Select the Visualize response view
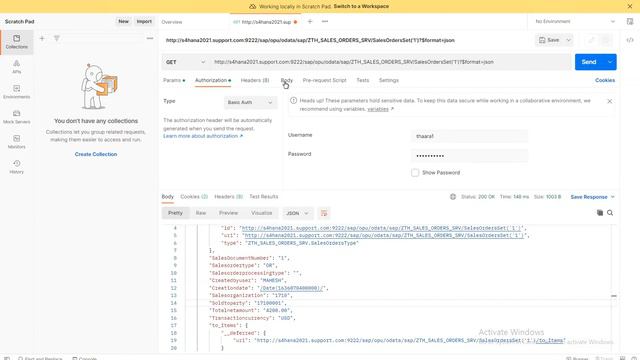Image resolution: width=640 pixels, height=360 pixels. [262, 213]
